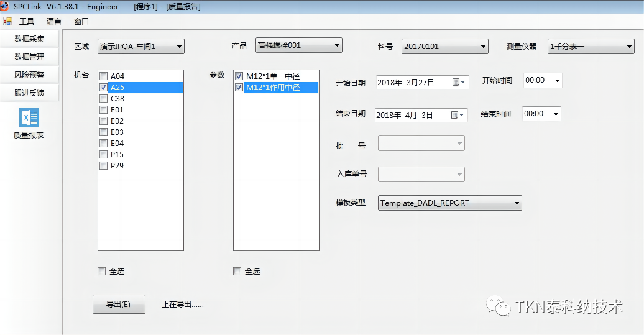Switch to 数据采集 sidebar panel

(x=29, y=39)
